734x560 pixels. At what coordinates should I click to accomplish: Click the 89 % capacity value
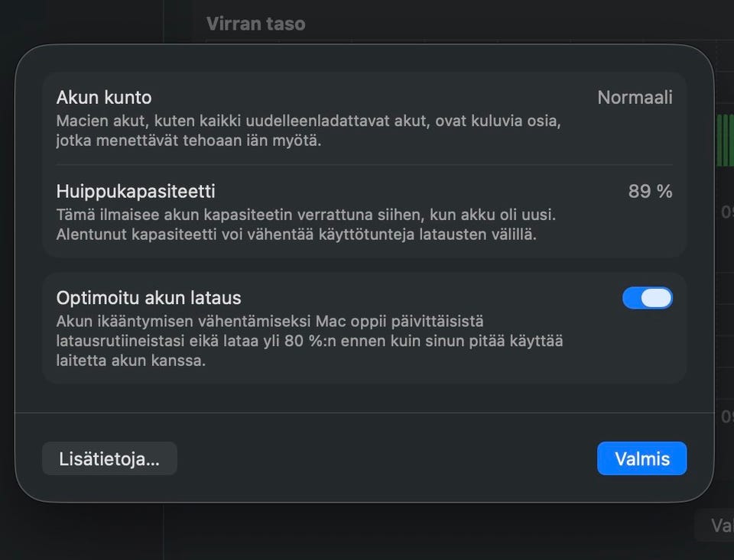pyautogui.click(x=650, y=191)
